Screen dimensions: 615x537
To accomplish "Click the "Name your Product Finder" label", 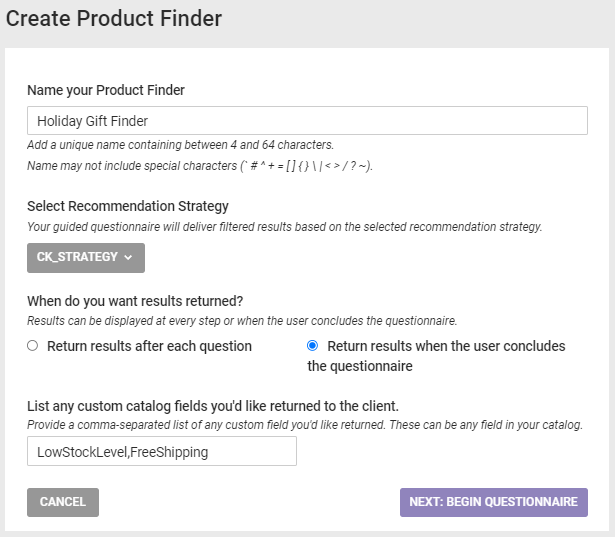I will coord(106,90).
